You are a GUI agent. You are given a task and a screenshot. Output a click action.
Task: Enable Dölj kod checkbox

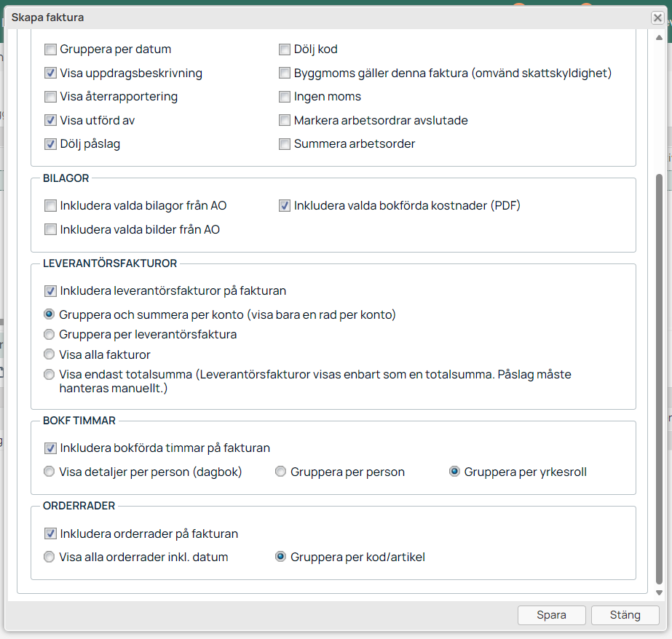coord(285,49)
